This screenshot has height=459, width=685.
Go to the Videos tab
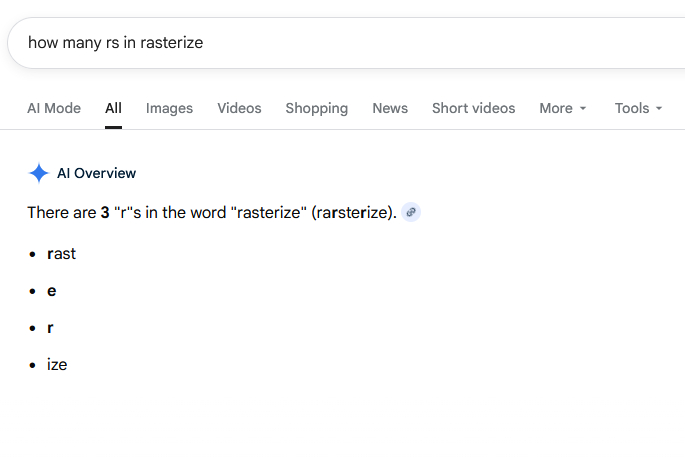point(239,108)
